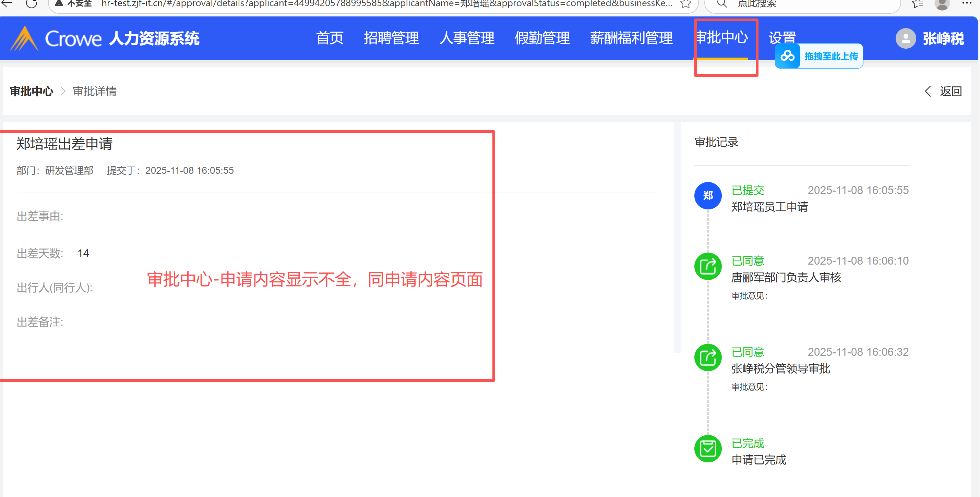The height and width of the screenshot is (497, 980).
Task: Click the user avatar beside 张峥税
Action: tap(906, 38)
